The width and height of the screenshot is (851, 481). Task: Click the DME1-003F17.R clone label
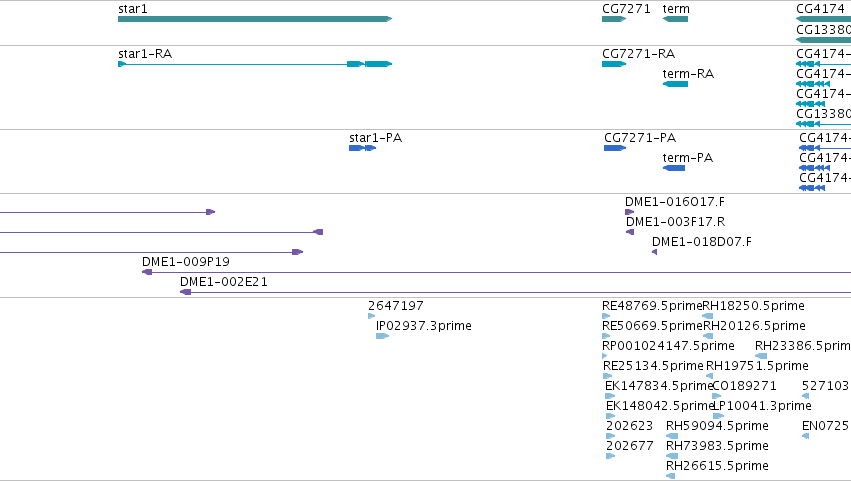click(675, 222)
